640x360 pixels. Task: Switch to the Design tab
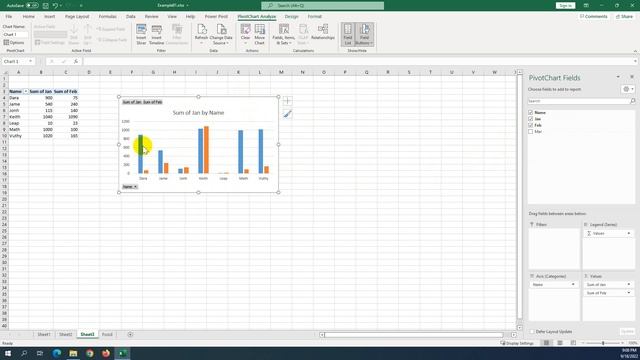point(291,16)
